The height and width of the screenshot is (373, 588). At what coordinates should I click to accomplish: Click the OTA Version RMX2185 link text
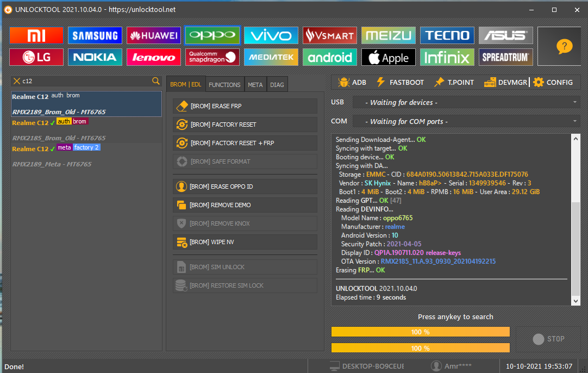438,262
